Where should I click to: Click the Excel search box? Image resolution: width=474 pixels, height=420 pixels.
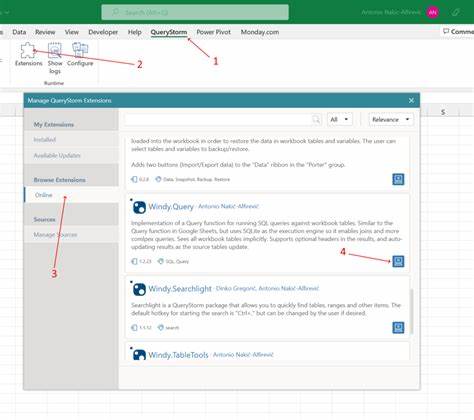195,12
